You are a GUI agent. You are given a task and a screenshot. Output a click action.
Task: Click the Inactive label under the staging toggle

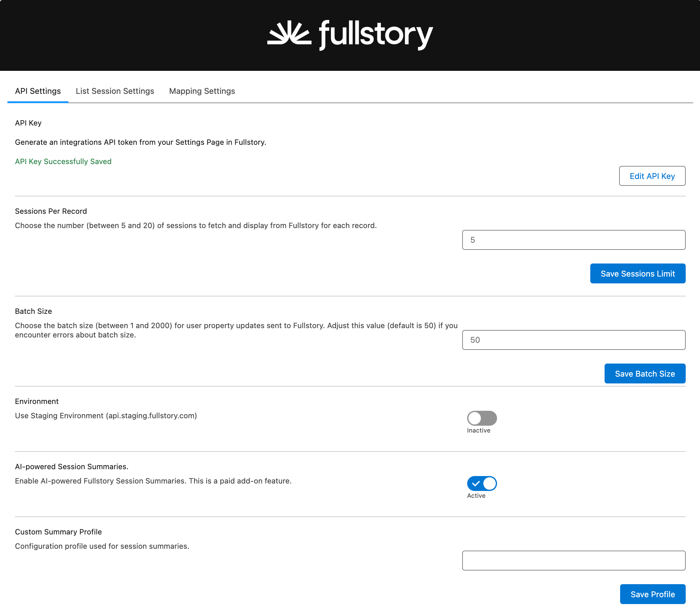(x=478, y=430)
